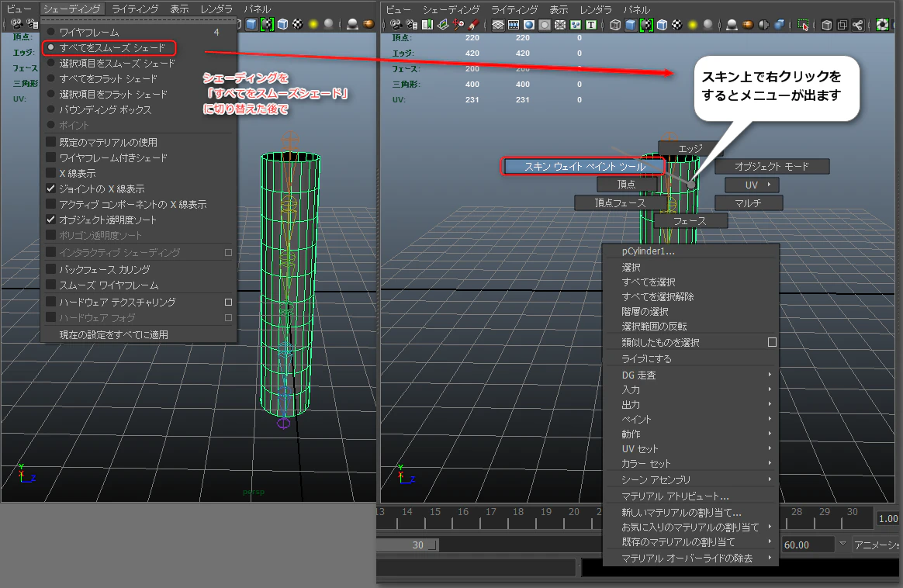The height and width of the screenshot is (588, 903).
Task: Open option box for 類似したものを選択
Action: click(772, 342)
